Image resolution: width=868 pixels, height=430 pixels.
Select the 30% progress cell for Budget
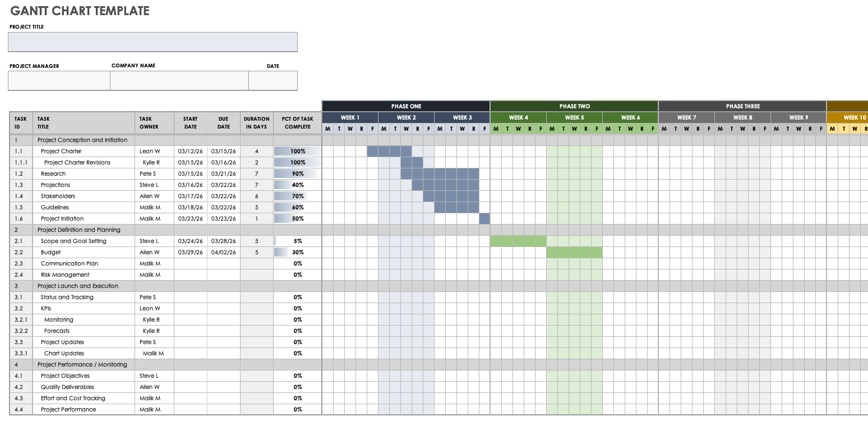tap(298, 252)
